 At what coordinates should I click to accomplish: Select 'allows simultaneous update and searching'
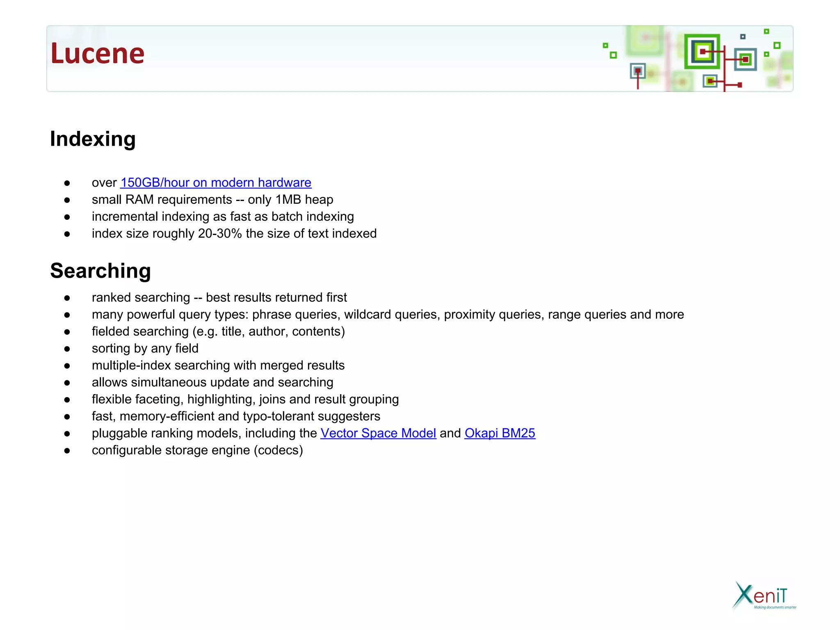pos(212,382)
